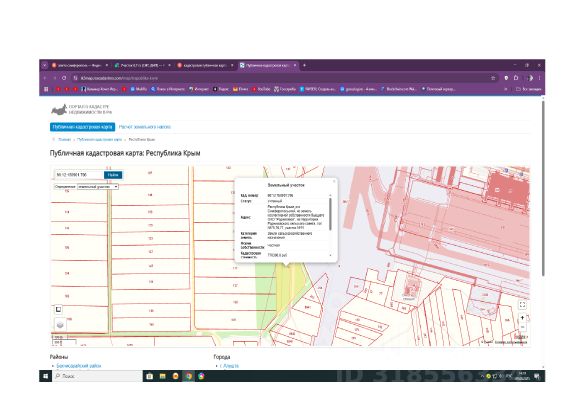Select the Публичная кадастровая карта tab
The height and width of the screenshot is (414, 585).
[x=82, y=127]
